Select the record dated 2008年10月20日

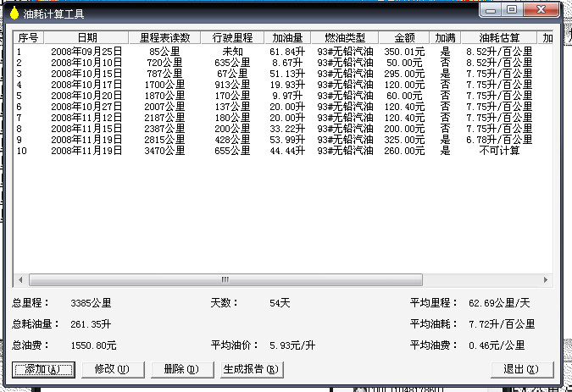coord(86,97)
